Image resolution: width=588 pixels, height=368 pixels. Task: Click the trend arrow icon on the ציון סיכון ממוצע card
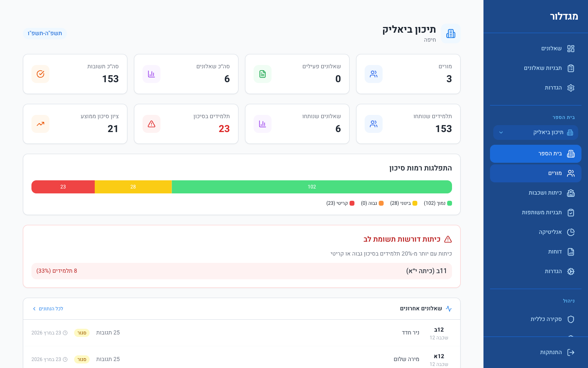pyautogui.click(x=40, y=124)
